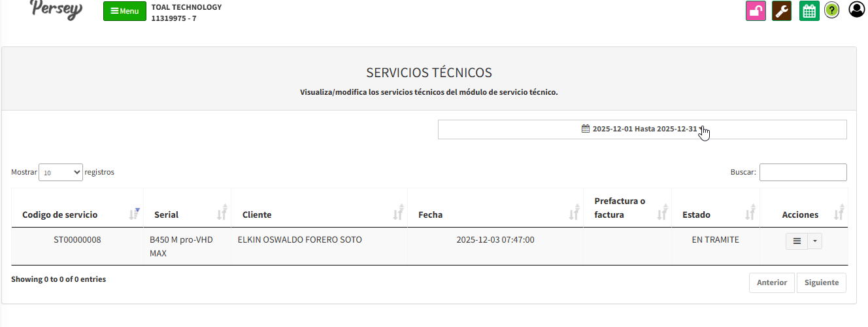Click the pink unlock padlock icon
Viewport: 868px width, 327px height.
click(756, 11)
